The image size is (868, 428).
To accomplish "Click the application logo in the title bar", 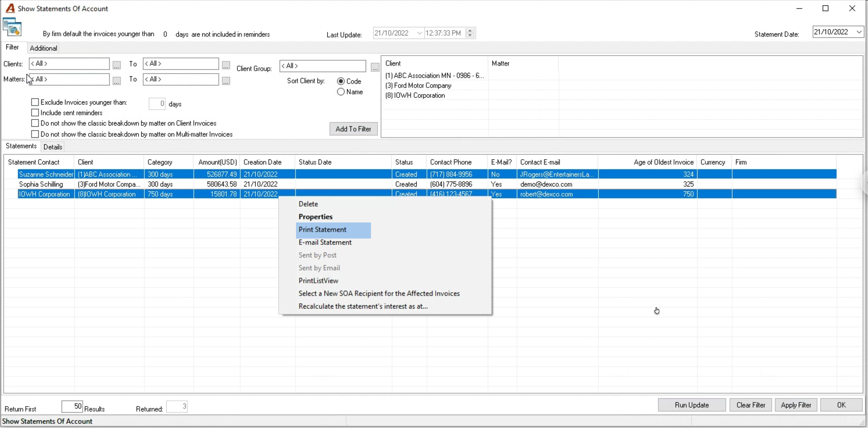I will 10,8.
